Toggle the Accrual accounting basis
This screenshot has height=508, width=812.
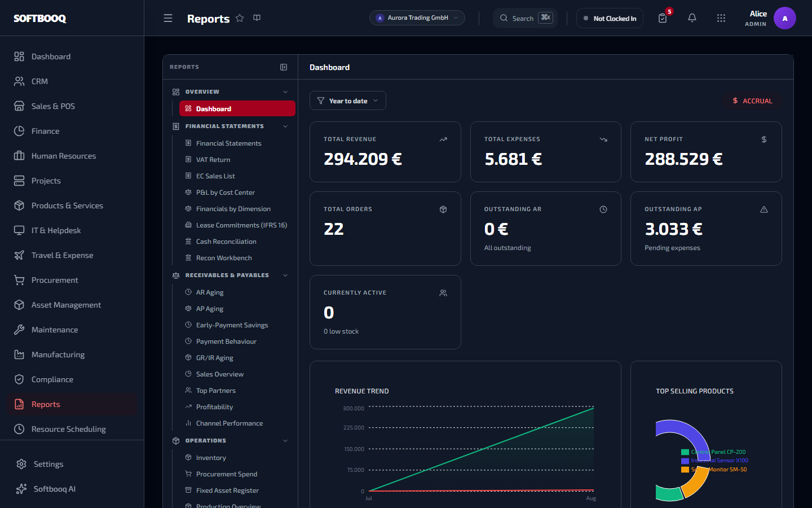coord(752,101)
